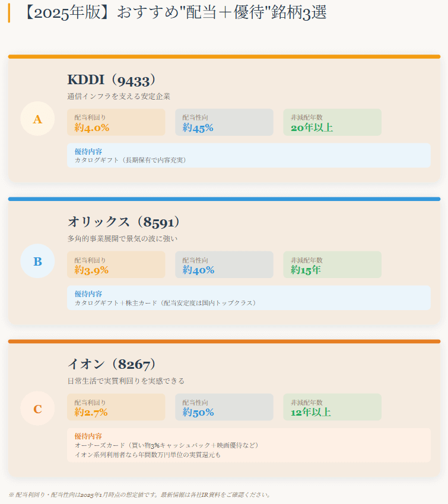Click the オリックス（8591）heading
The width and height of the screenshot is (448, 504).
[124, 222]
